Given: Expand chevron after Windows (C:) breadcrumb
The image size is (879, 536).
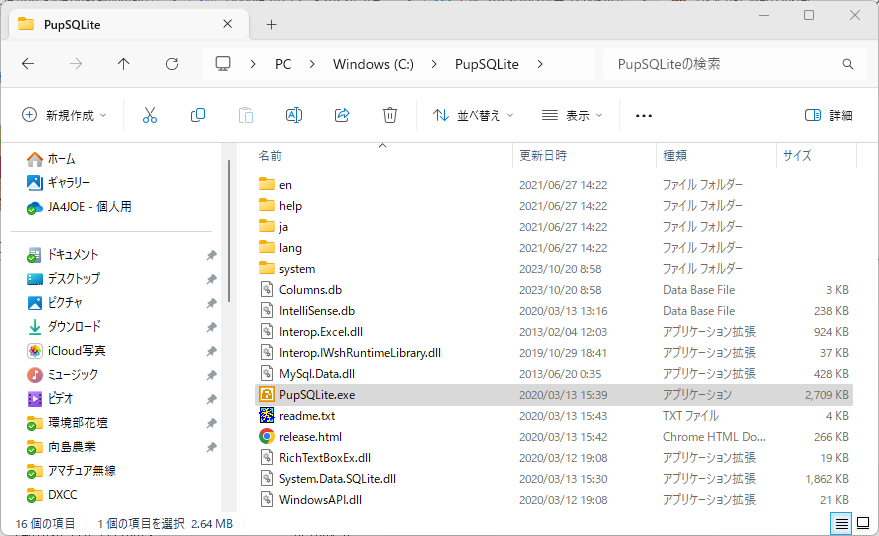Looking at the screenshot, I should 434,64.
